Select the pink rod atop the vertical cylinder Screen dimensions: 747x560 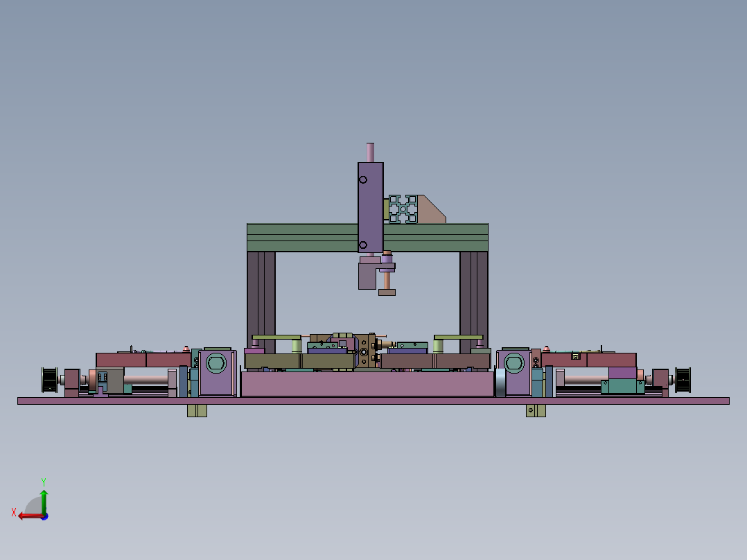370,152
